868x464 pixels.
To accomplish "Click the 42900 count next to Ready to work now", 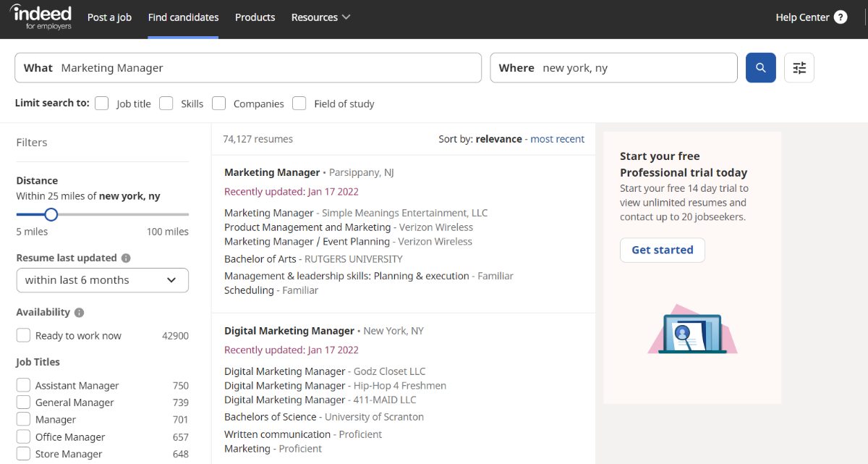I will (175, 336).
